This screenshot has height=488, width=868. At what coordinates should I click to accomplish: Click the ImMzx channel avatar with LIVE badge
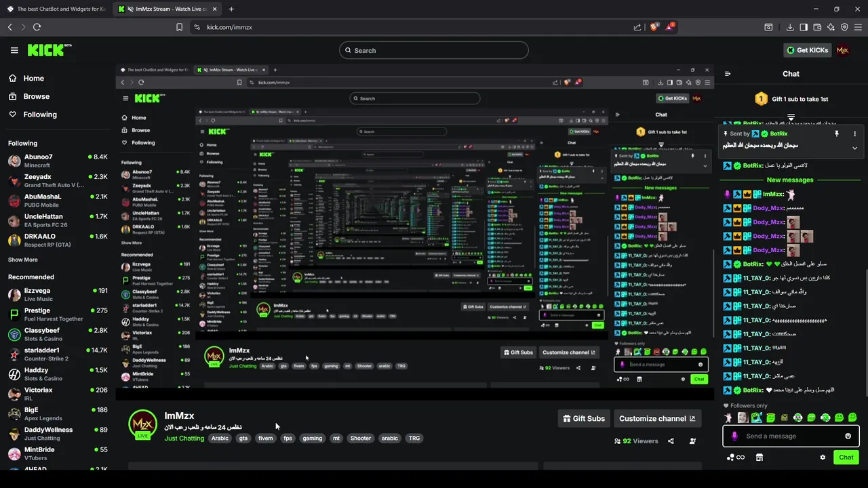[142, 425]
